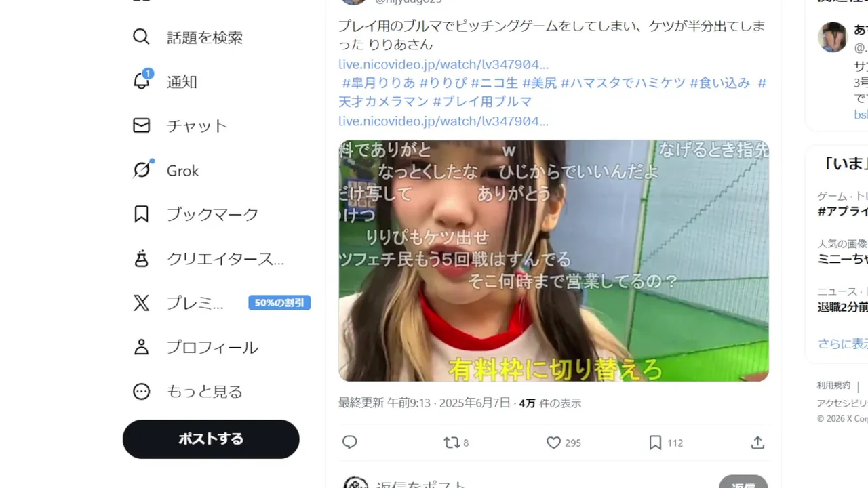Expand さらに表示 in trends panel
Viewport: 868px width, 488px height.
pos(842,344)
